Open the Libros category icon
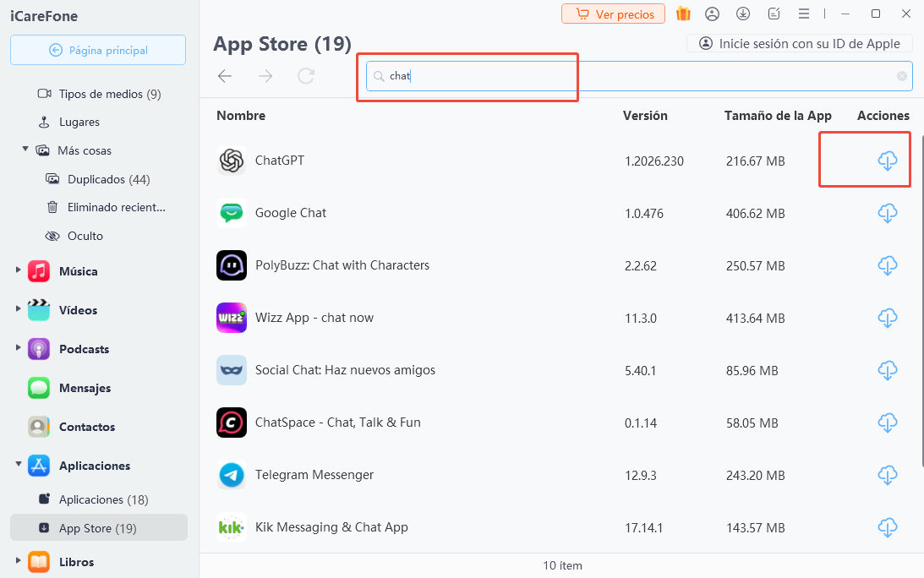Screen dimensions: 924x578 coord(39,561)
